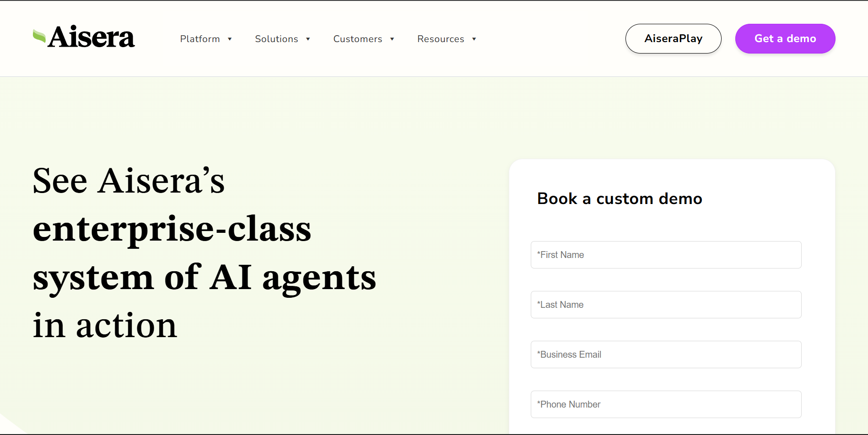Select the Phone Number input

point(666,404)
